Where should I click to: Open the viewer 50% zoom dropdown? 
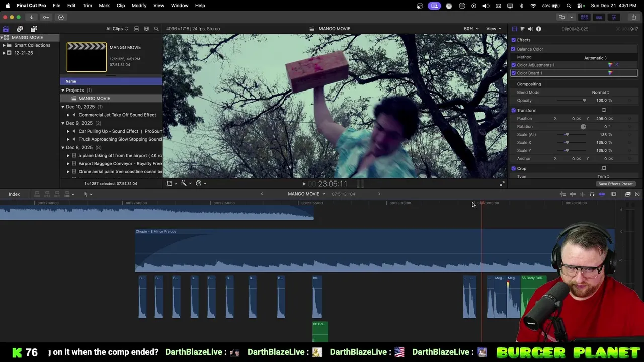[x=471, y=29]
